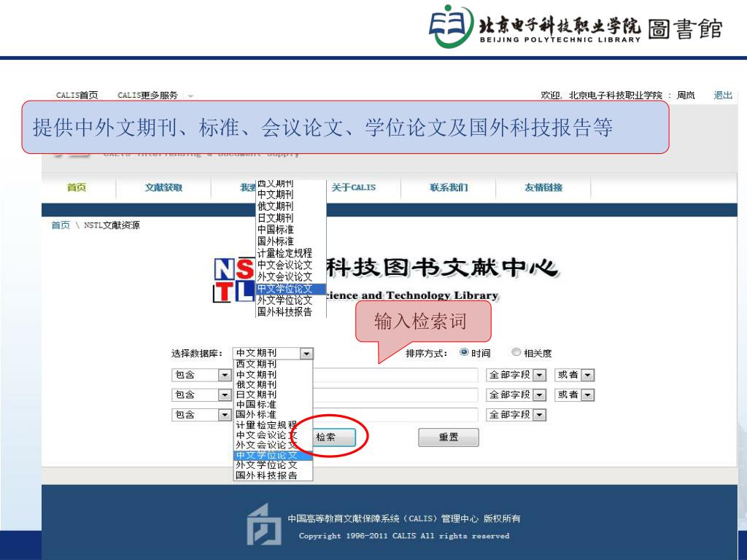Open the 选择数据库 combo box showing 中文期刊
This screenshot has height=560, width=747.
[x=273, y=354]
